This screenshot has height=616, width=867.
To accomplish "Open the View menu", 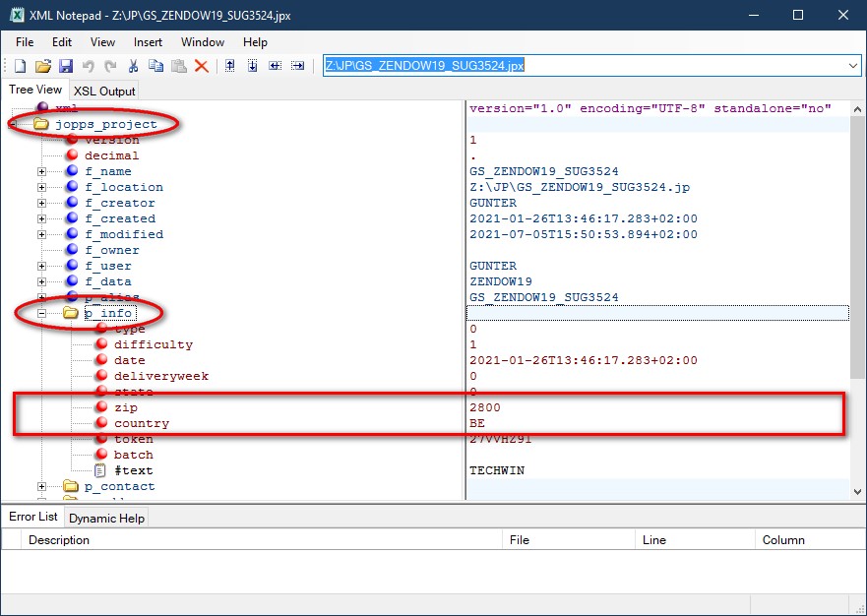I will [102, 42].
